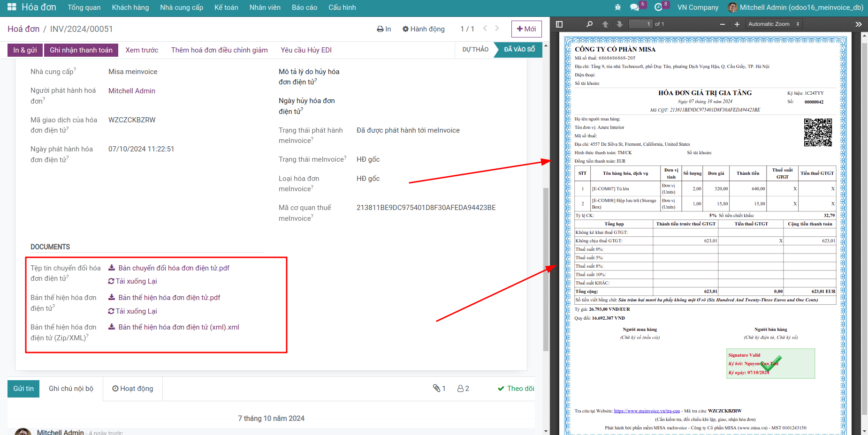This screenshot has width=868, height=435.
Task: Expand the PDF tools chevron menu
Action: (858, 24)
